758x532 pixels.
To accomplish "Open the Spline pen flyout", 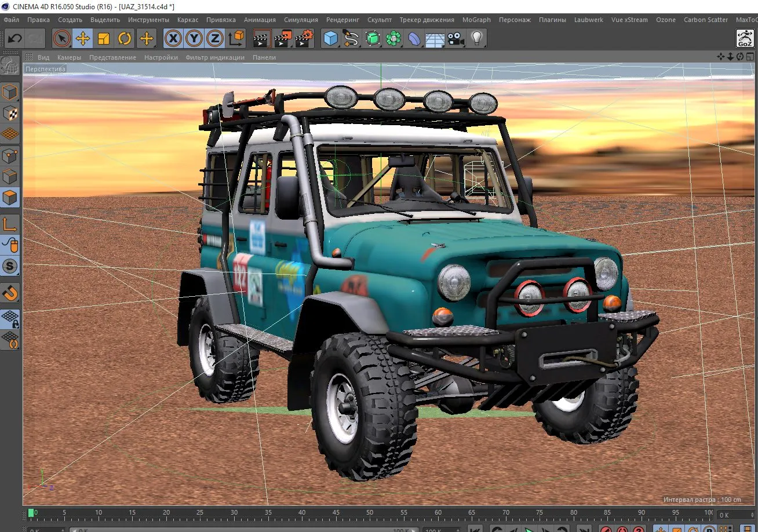I will (352, 39).
